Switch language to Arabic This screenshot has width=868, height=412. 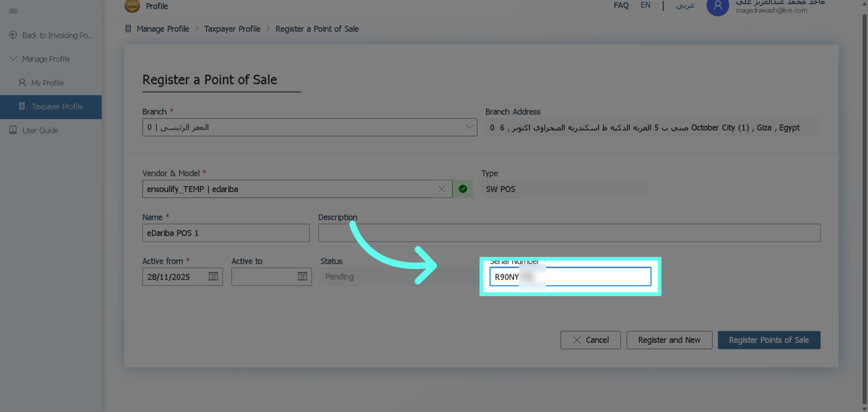tap(685, 5)
